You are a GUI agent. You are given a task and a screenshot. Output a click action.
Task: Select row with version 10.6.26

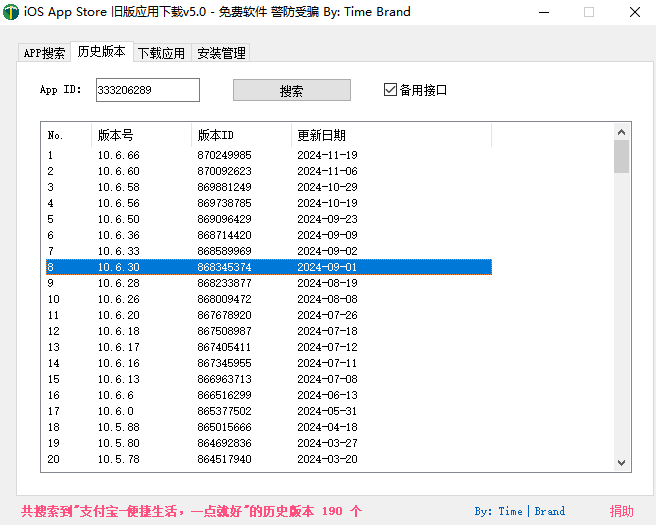(269, 299)
